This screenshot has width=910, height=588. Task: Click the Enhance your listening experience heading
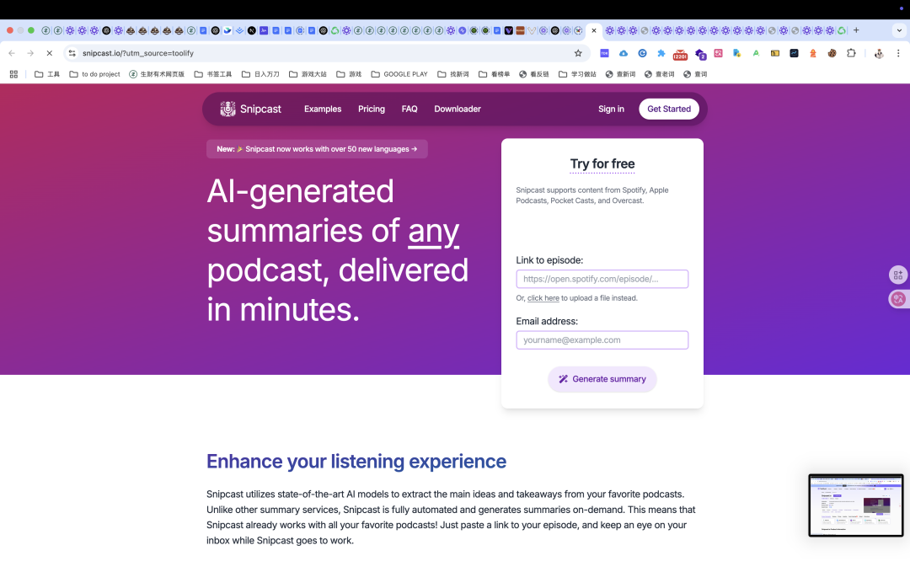356,461
